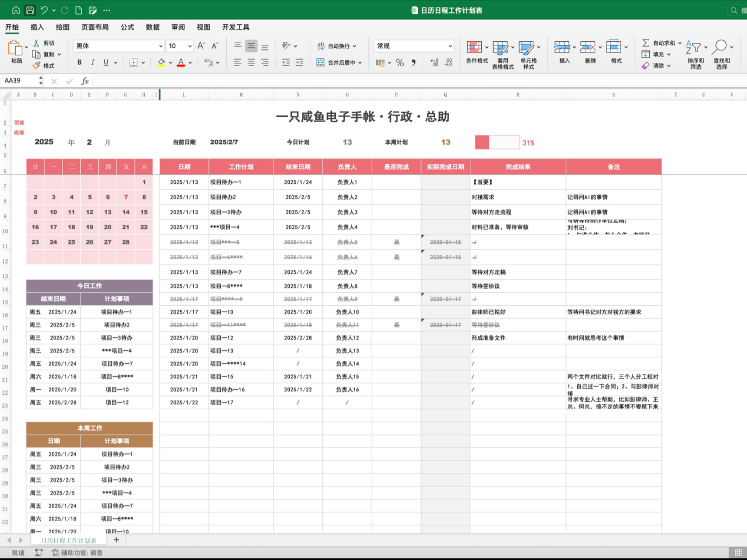Click the 自动求和 AutoSum icon
Image resolution: width=747 pixels, height=560 pixels.
[x=658, y=42]
